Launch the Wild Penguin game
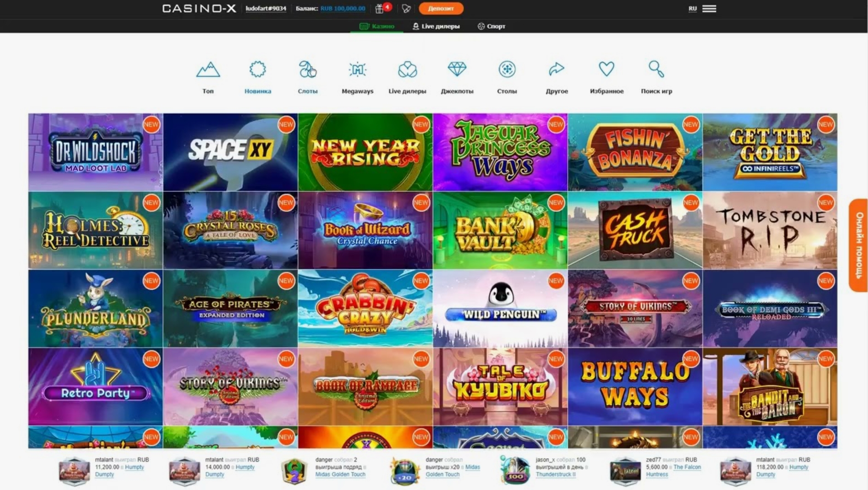This screenshot has width=868, height=490. 500,309
